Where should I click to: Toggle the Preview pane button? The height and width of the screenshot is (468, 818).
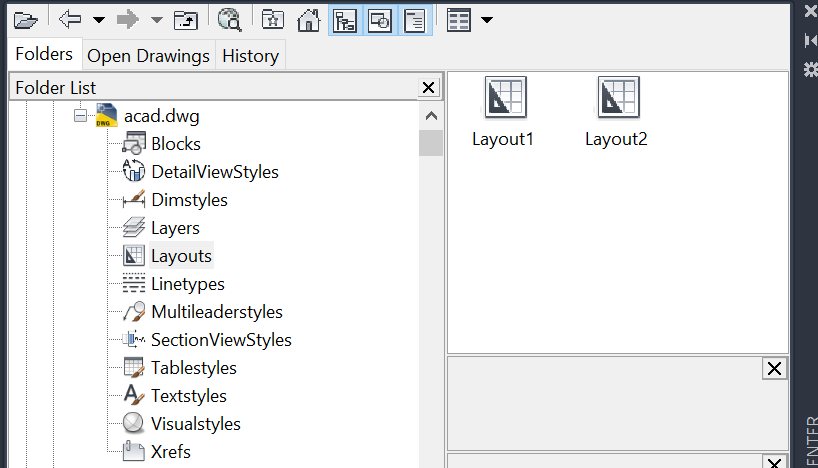[380, 20]
